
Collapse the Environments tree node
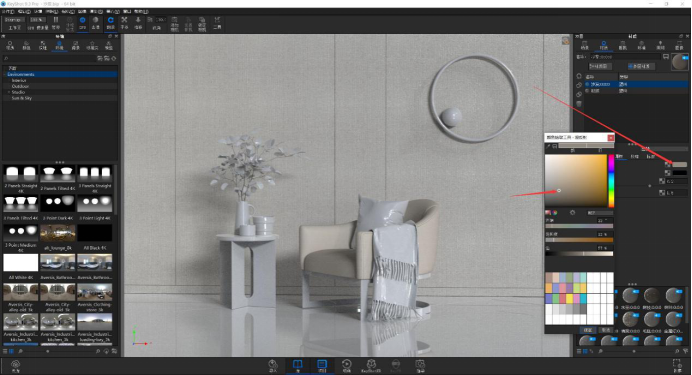(5, 75)
